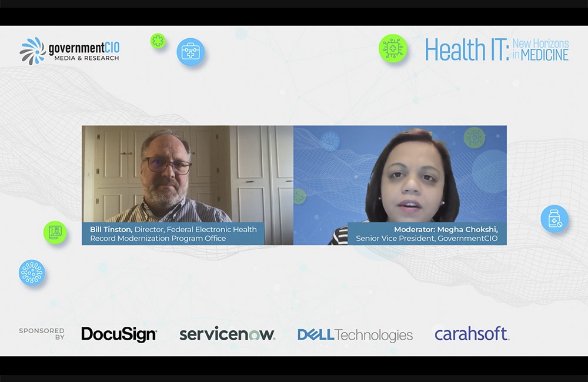The height and width of the screenshot is (382, 588).
Task: Open the Carahsoft sponsor logo
Action: click(472, 334)
